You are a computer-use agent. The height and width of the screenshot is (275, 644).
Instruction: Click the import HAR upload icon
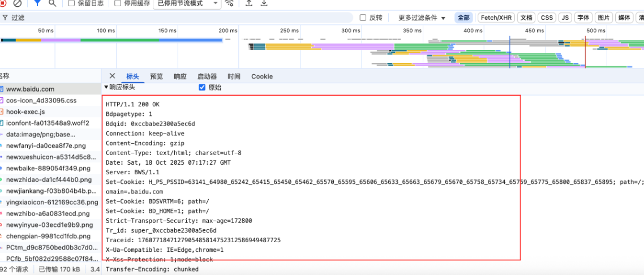(x=249, y=3)
